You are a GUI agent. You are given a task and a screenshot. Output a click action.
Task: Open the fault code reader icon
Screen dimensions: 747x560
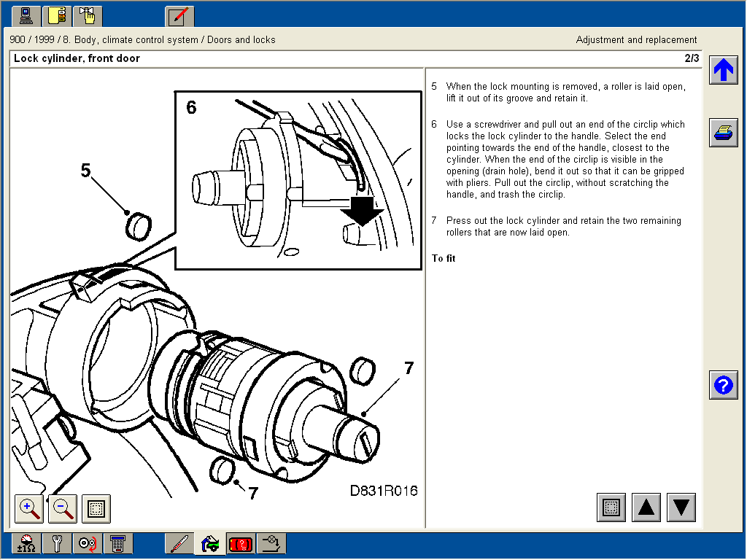click(x=240, y=543)
